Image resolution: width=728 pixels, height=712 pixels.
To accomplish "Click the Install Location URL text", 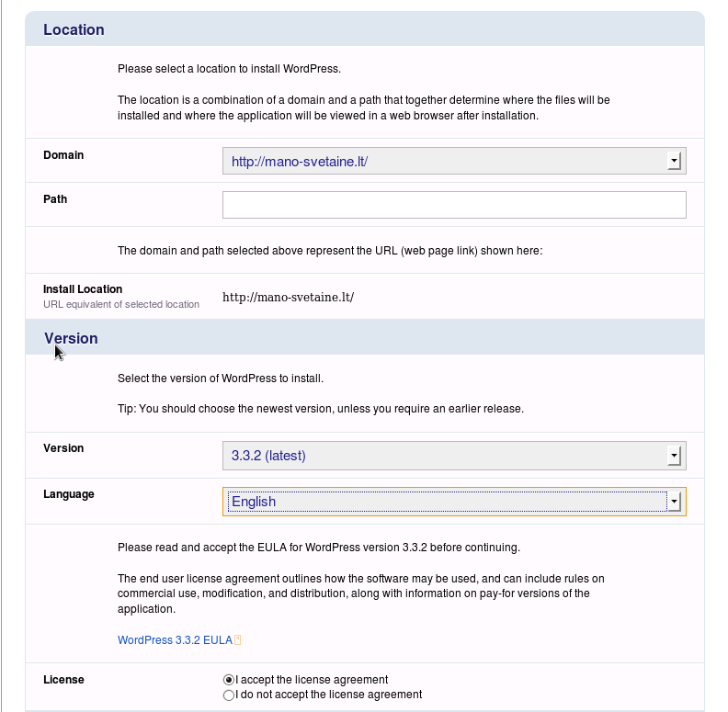I will 288,297.
